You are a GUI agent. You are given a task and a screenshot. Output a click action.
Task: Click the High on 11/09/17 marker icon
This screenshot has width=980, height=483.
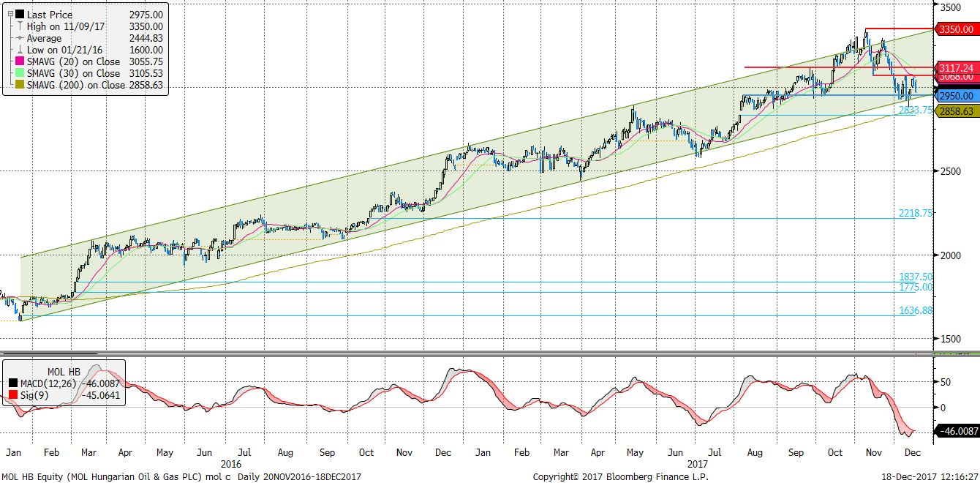click(18, 26)
